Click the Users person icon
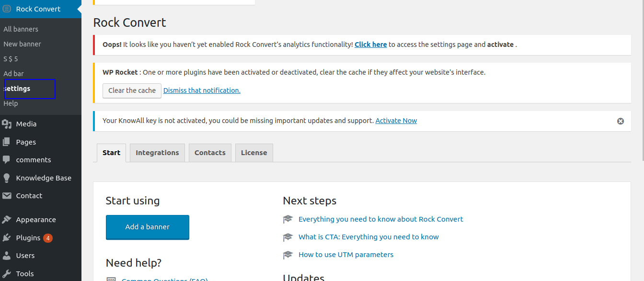 [7, 256]
